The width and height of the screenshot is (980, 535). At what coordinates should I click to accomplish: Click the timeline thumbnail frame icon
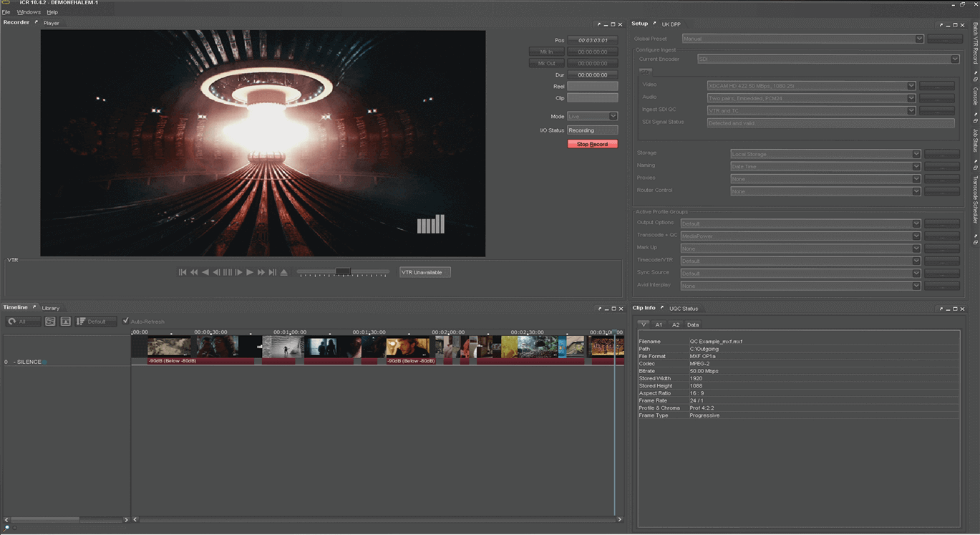pos(65,322)
